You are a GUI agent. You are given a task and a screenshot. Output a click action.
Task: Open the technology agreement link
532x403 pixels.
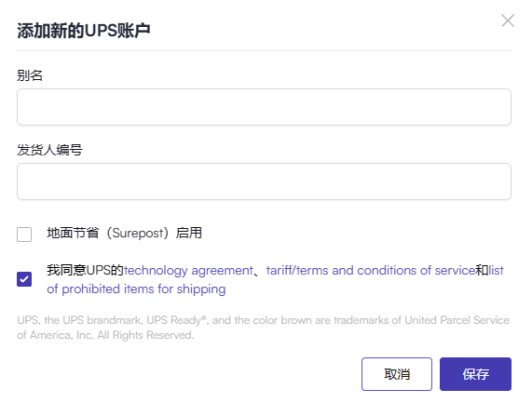pos(188,271)
